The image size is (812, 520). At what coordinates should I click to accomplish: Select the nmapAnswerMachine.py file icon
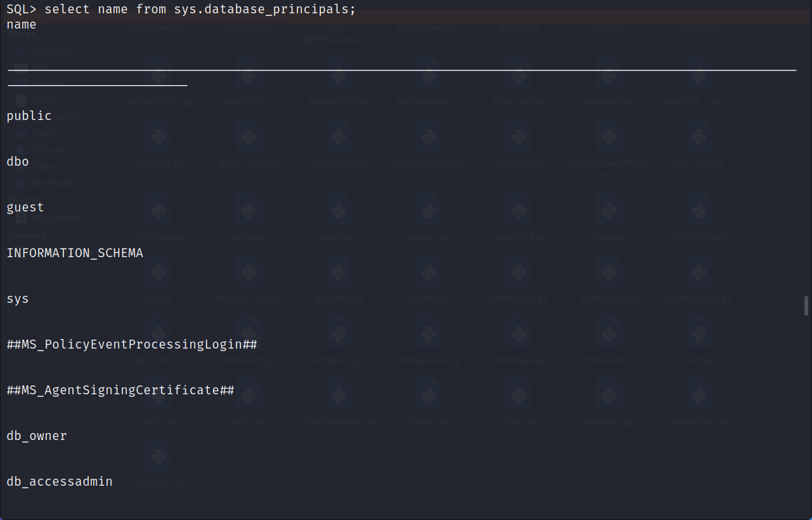(x=609, y=135)
